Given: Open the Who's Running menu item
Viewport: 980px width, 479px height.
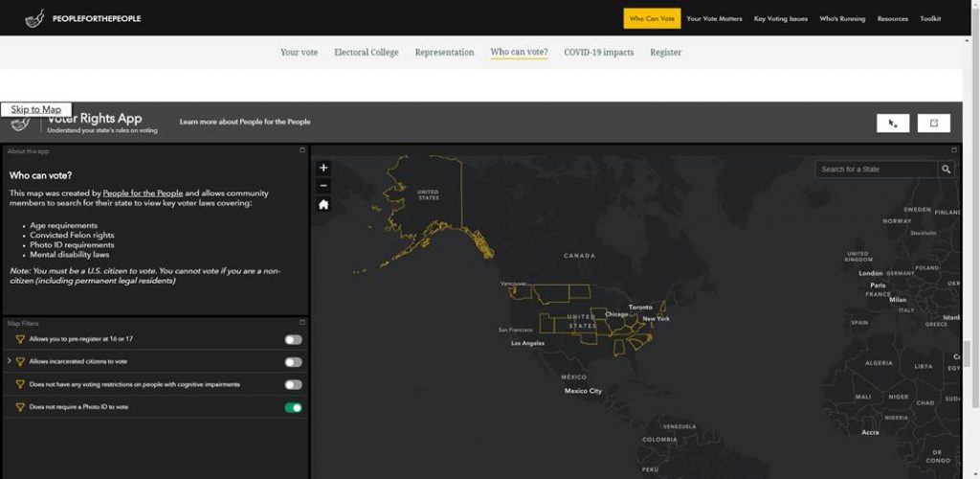Looking at the screenshot, I should point(842,19).
